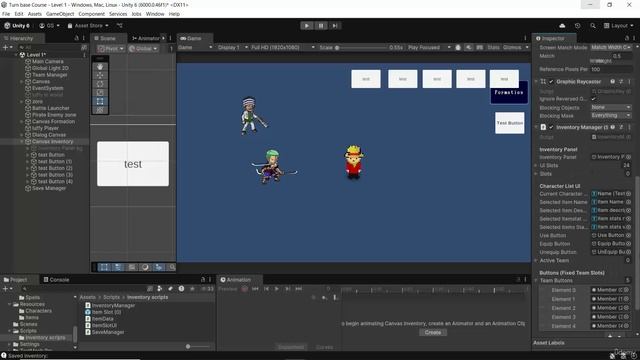
Task: Open the Layout dropdown
Action: click(x=619, y=26)
